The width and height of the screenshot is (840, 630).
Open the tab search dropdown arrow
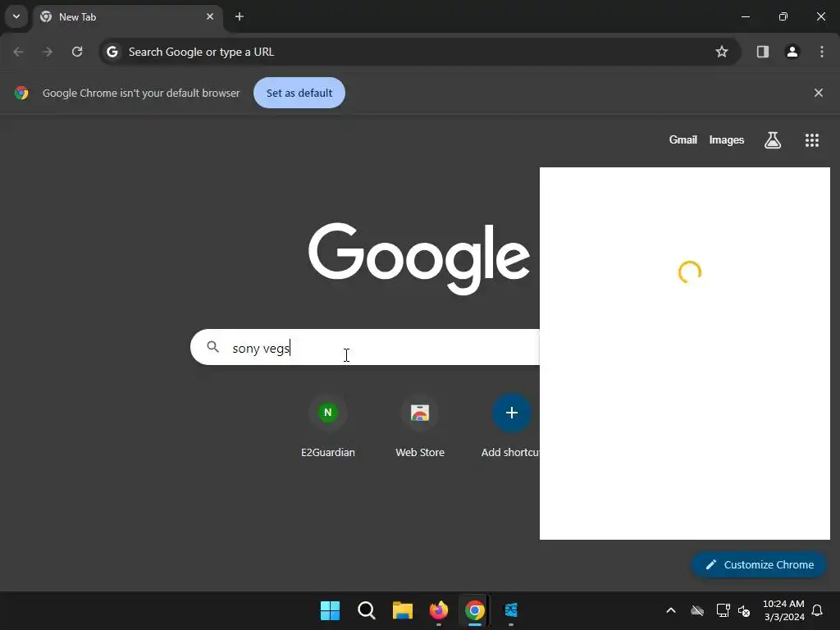tap(16, 16)
